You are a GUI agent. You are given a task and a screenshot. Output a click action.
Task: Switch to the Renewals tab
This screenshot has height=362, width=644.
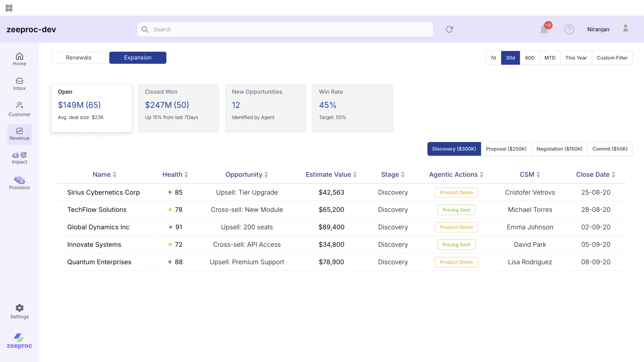point(78,58)
